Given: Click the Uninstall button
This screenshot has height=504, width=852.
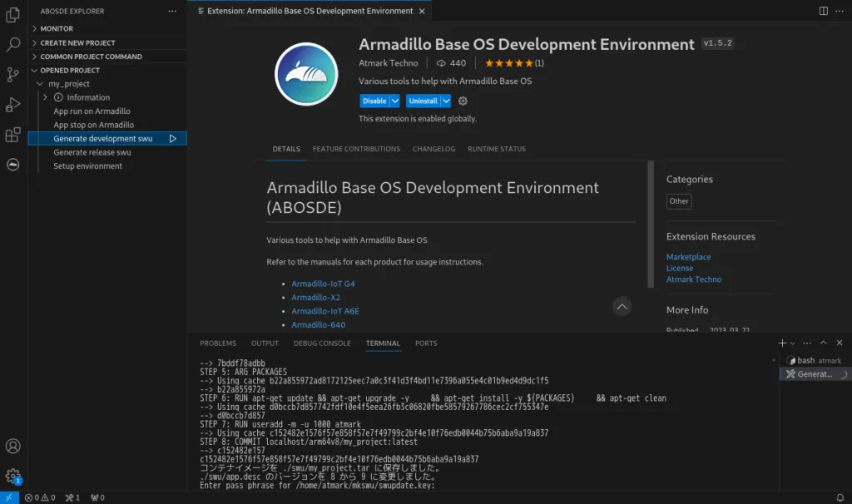Looking at the screenshot, I should pos(423,101).
